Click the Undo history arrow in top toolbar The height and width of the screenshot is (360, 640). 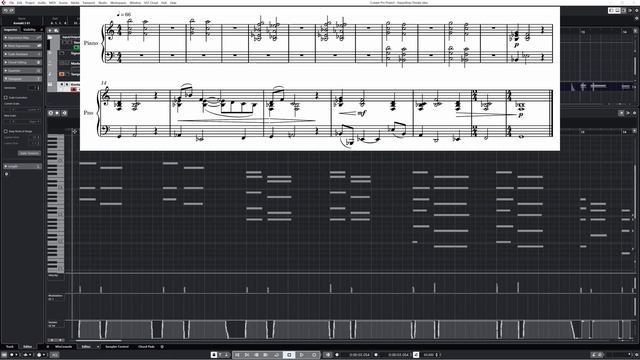(6, 11)
